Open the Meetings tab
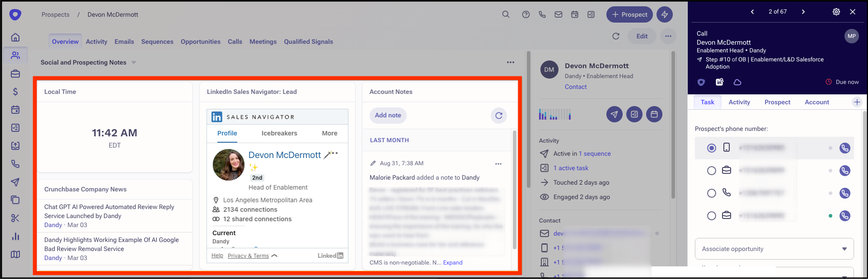This screenshot has height=279, width=868. [x=263, y=42]
